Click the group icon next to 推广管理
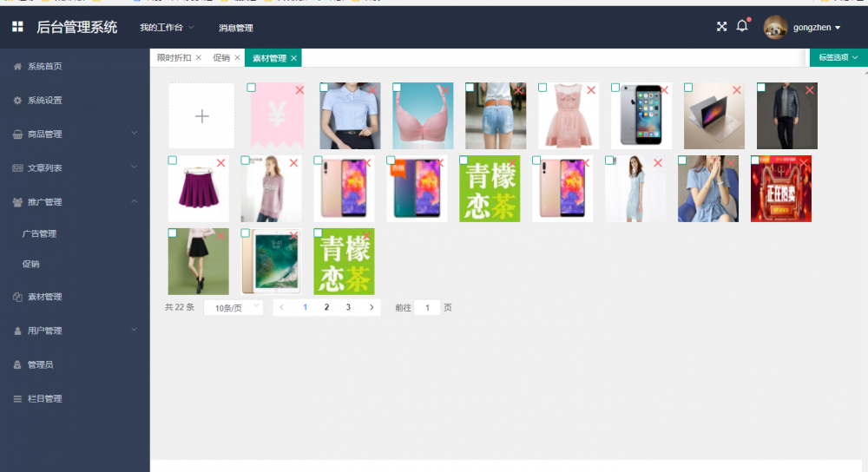 pos(17,202)
